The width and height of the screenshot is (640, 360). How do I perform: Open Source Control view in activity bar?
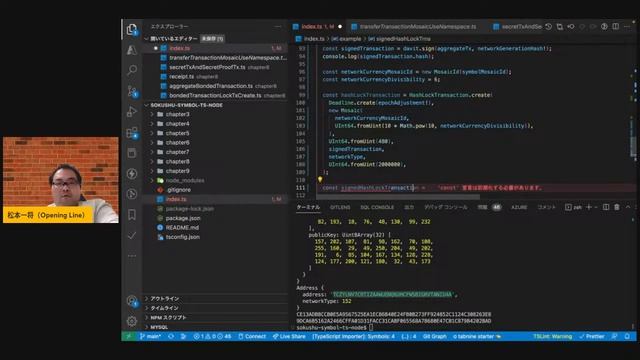pos(131,91)
